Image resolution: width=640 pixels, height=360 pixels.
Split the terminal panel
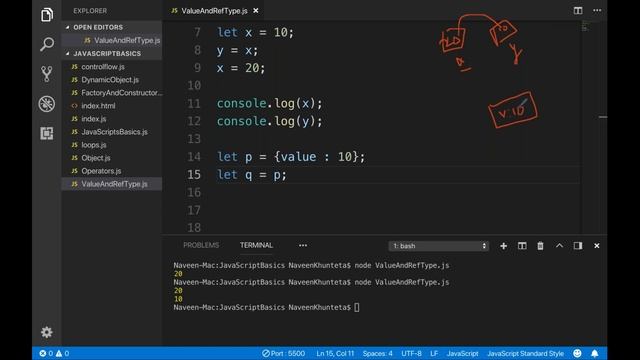522,246
